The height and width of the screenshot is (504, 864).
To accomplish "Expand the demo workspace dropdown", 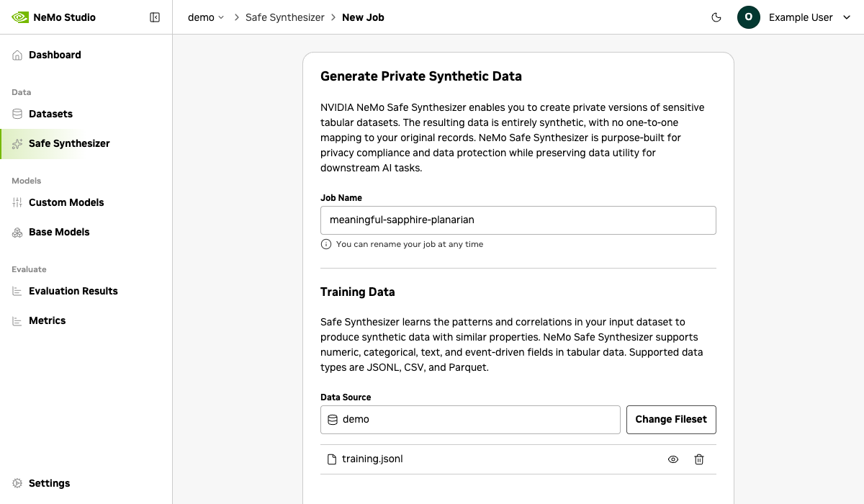I will pos(206,17).
